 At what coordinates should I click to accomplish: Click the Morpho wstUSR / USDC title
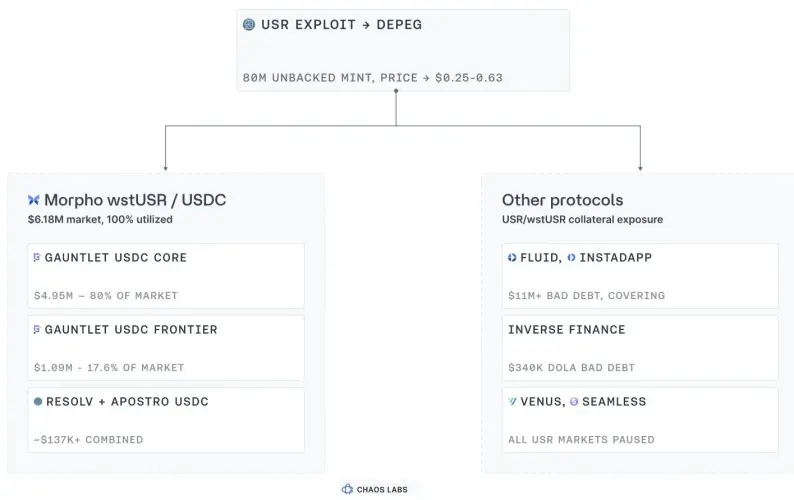(135, 200)
